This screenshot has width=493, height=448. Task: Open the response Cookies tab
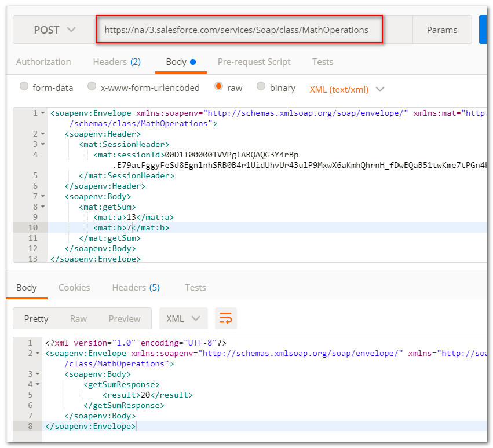tap(74, 288)
